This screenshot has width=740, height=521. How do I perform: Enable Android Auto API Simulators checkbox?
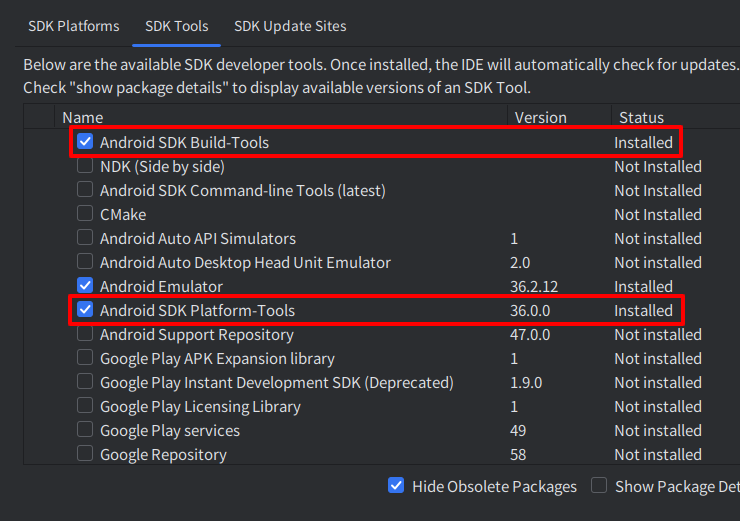tap(85, 238)
